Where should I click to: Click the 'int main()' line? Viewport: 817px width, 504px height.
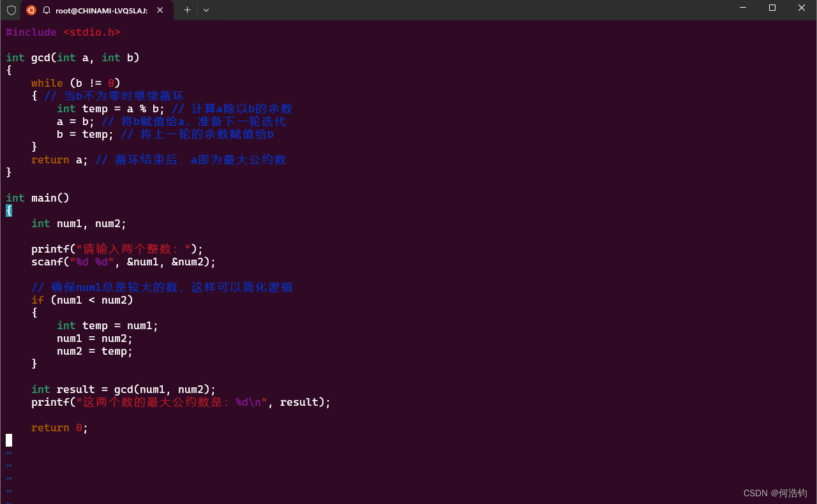point(38,198)
